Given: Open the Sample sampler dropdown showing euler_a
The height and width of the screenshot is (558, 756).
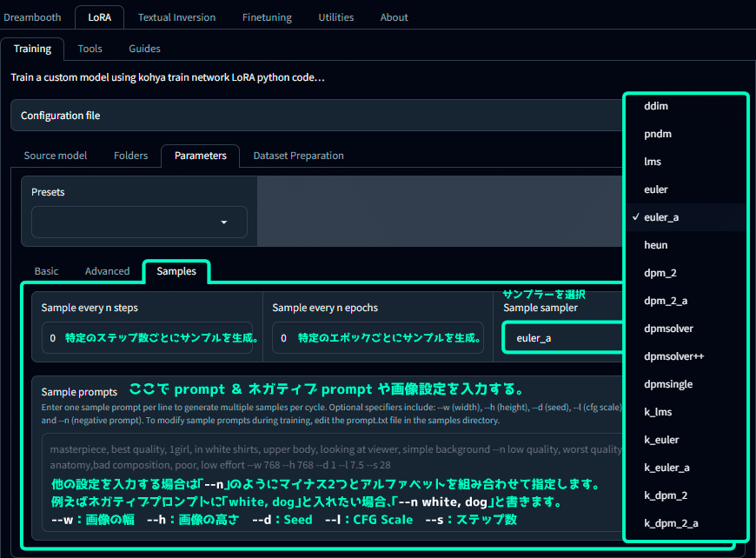Looking at the screenshot, I should [563, 337].
